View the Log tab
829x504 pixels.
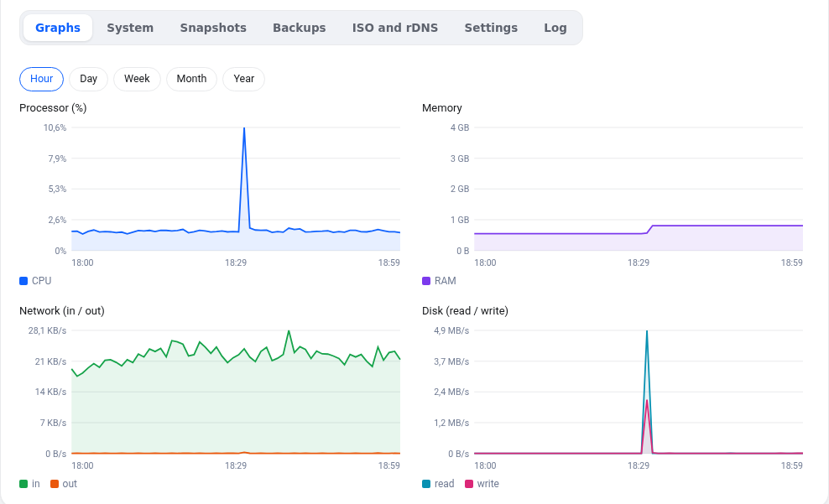coord(555,28)
